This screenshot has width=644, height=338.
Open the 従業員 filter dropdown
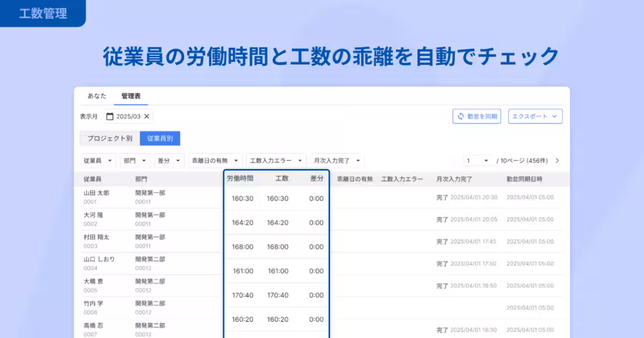click(97, 160)
